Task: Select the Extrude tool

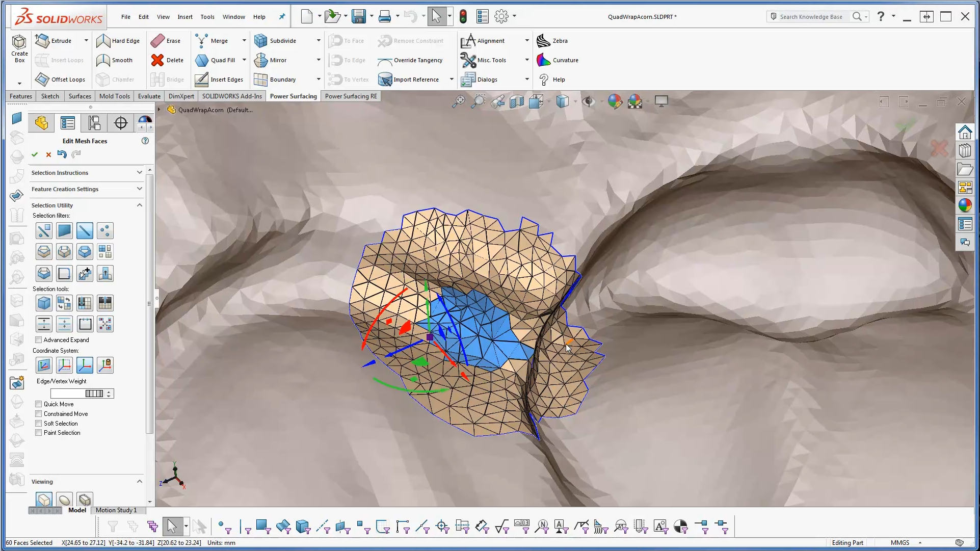Action: click(54, 41)
